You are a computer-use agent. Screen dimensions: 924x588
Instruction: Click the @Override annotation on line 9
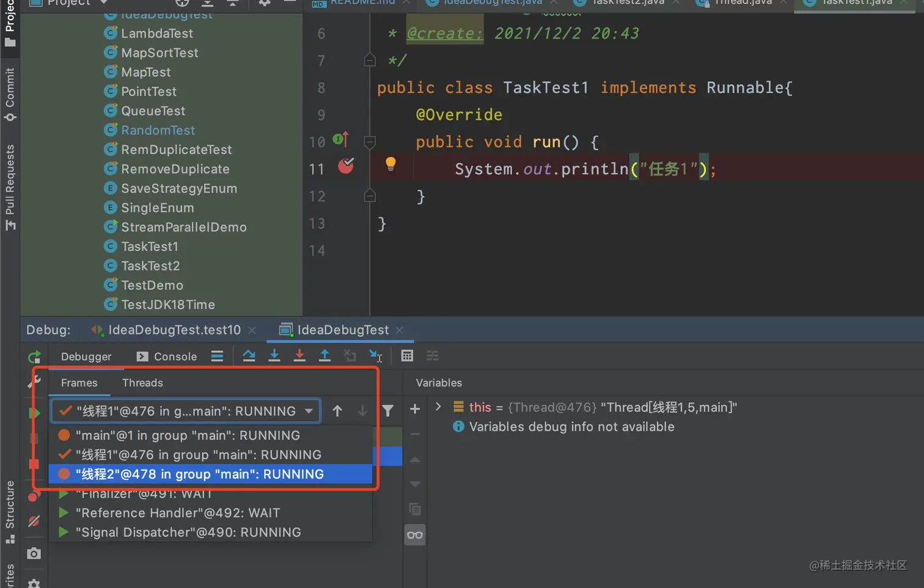click(459, 115)
